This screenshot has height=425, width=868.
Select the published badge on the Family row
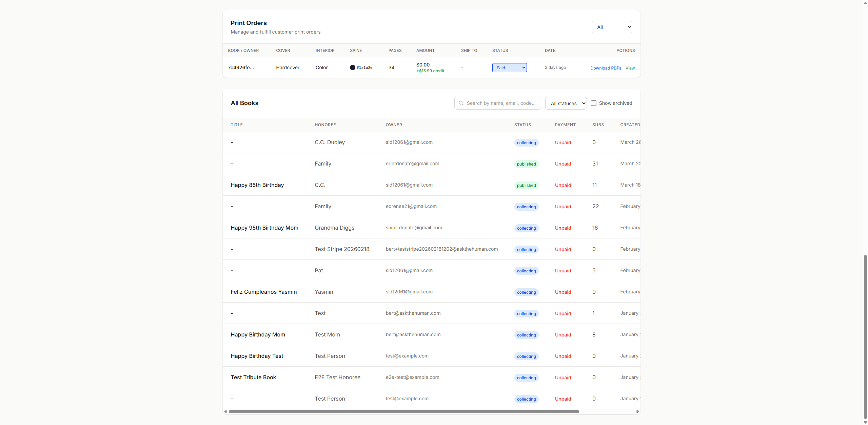(x=526, y=164)
